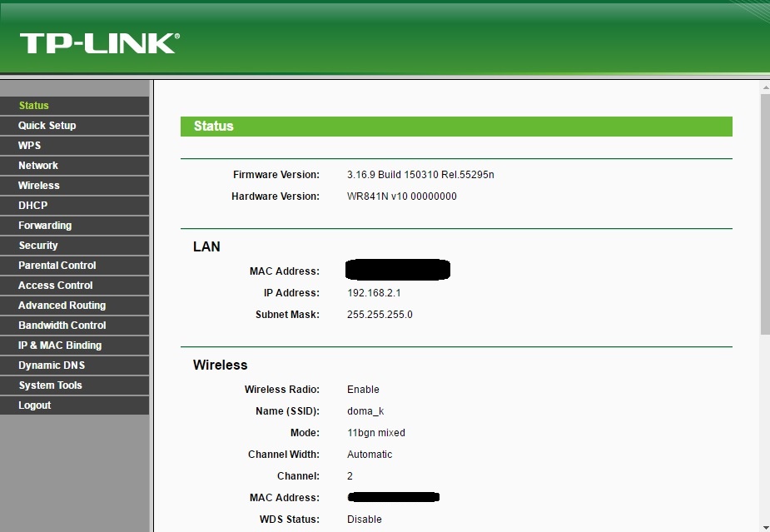Click WDS Status value Disable

click(365, 520)
